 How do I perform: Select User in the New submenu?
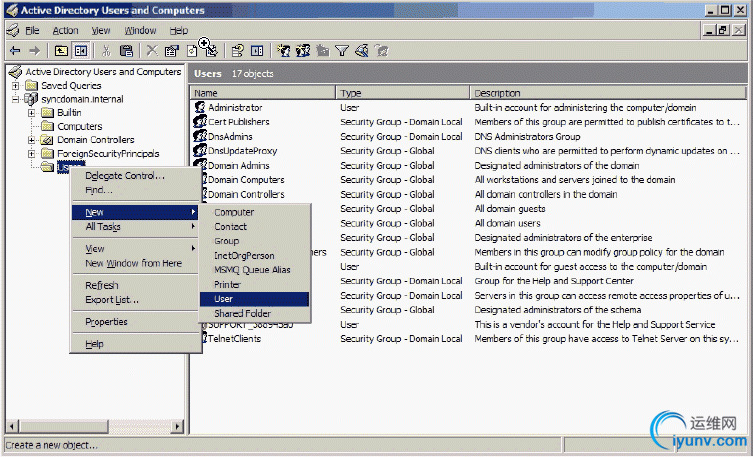[255, 299]
